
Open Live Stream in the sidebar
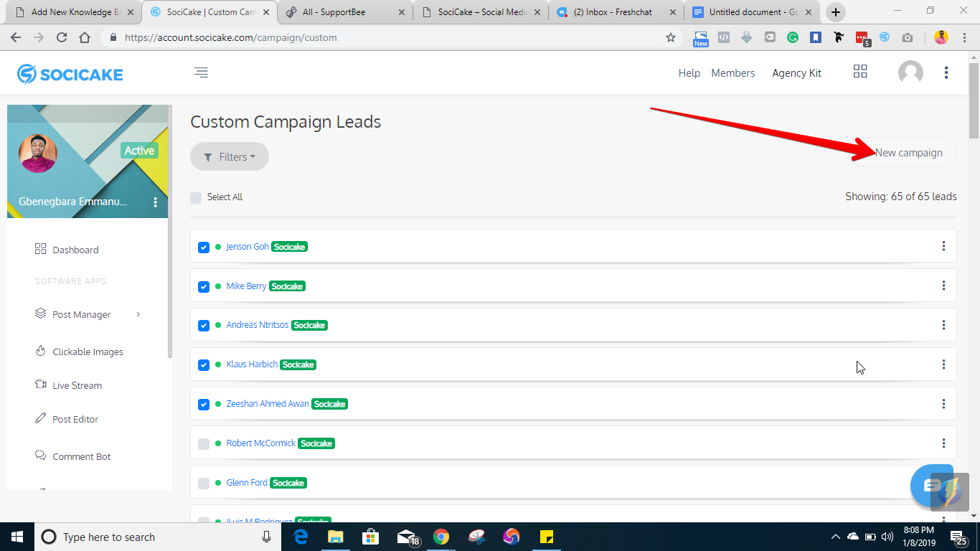click(68, 385)
